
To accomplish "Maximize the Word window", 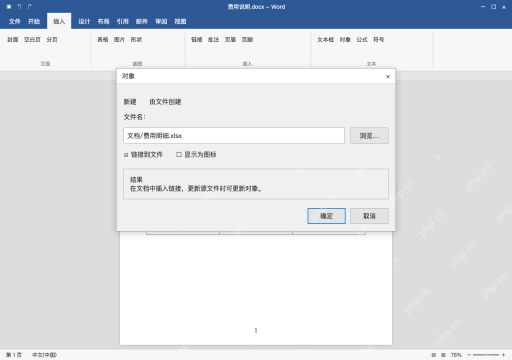I will [494, 7].
